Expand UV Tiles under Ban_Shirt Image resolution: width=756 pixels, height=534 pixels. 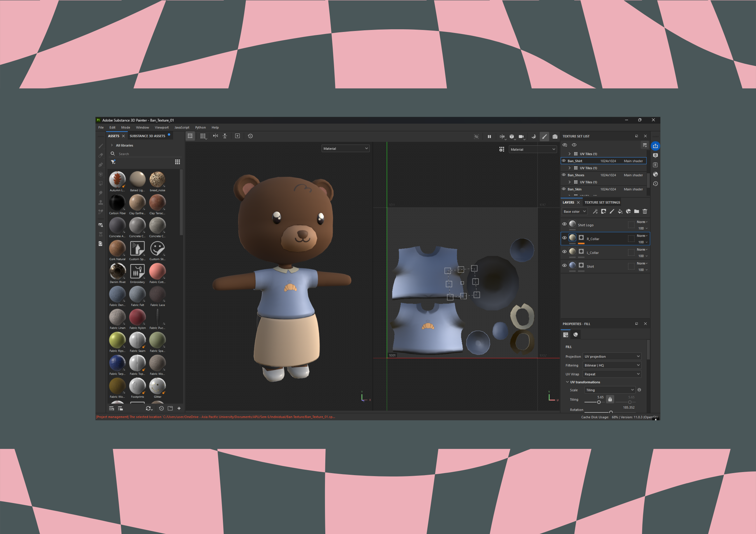tap(570, 168)
